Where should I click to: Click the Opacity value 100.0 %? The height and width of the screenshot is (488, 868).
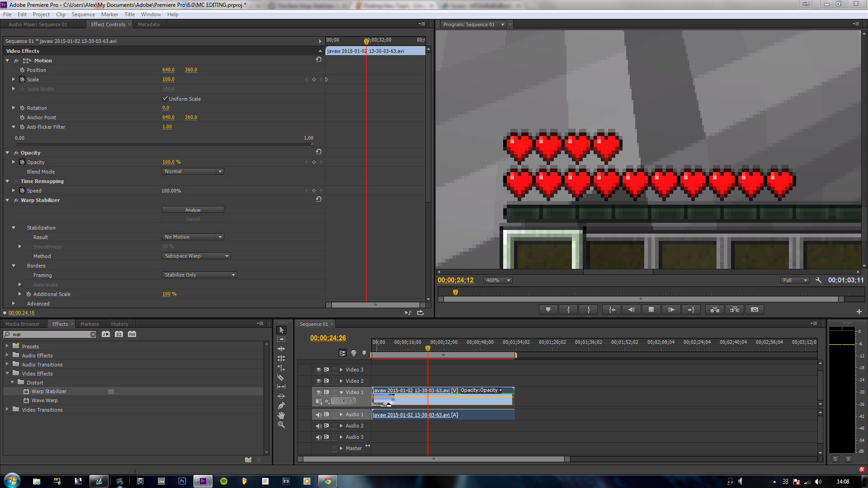pos(171,162)
